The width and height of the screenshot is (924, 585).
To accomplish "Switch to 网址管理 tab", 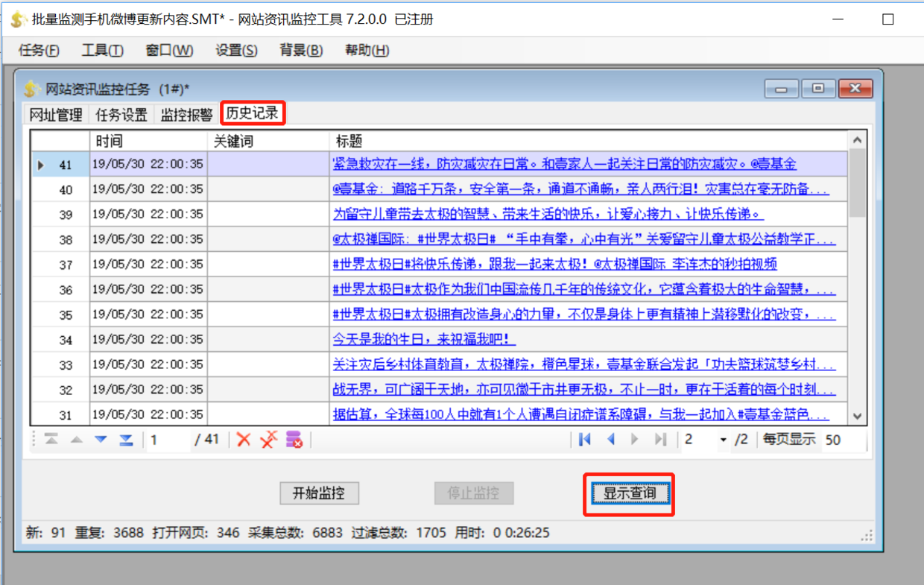I will (56, 115).
